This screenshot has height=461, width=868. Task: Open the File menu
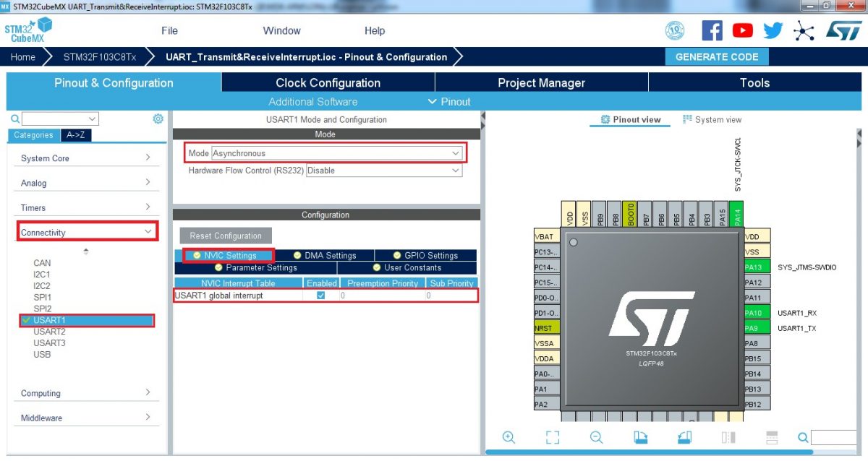[x=169, y=31]
